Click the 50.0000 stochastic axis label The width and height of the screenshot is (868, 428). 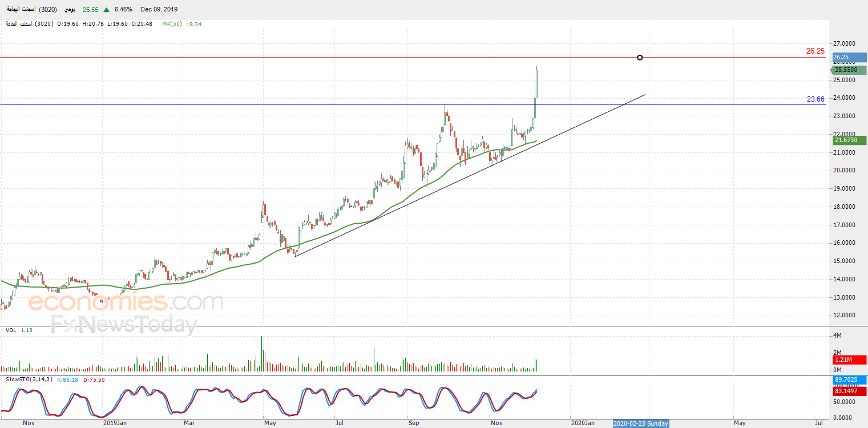[x=845, y=402]
